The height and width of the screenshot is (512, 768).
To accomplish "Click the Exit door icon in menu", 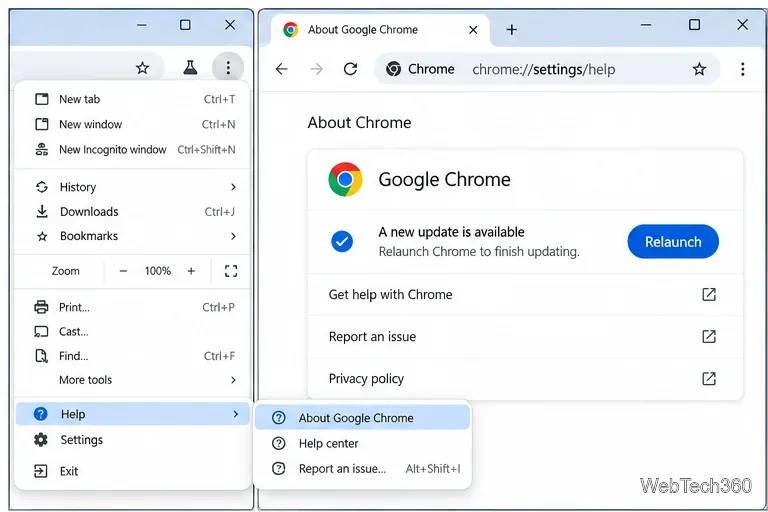I will pyautogui.click(x=41, y=471).
